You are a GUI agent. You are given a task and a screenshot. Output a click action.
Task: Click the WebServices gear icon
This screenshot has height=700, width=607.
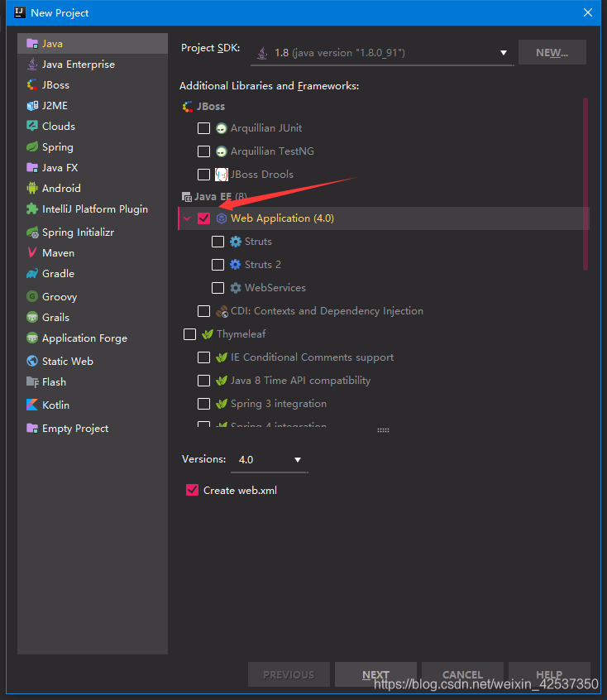[235, 287]
